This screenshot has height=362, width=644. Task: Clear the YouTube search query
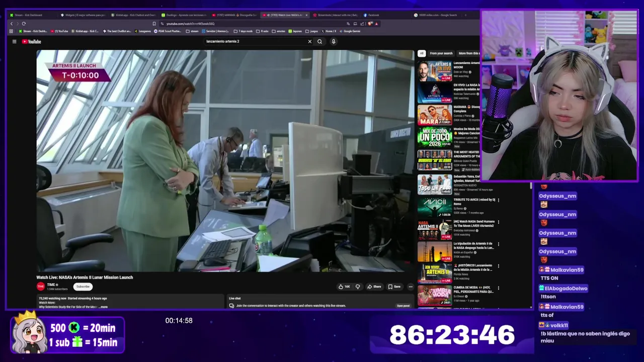310,42
